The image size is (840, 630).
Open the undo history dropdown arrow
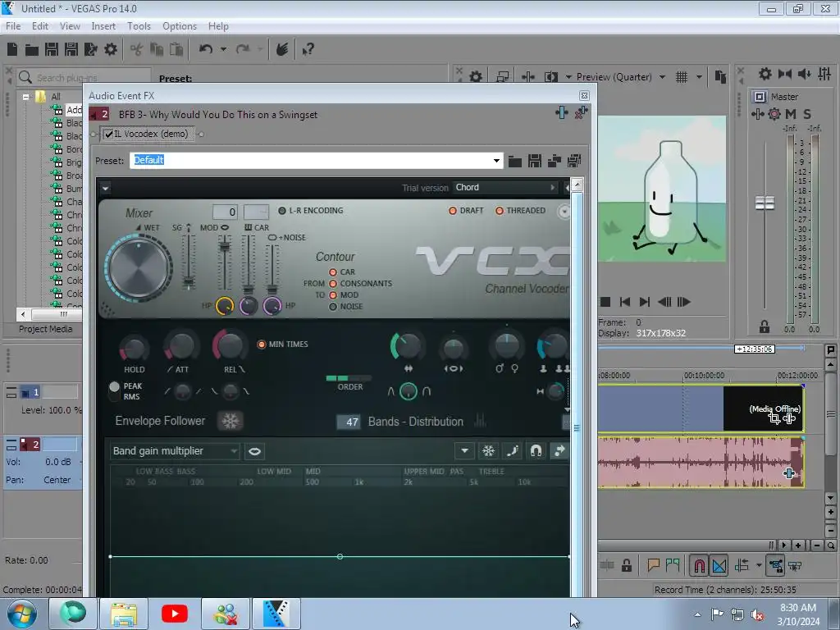pos(223,49)
